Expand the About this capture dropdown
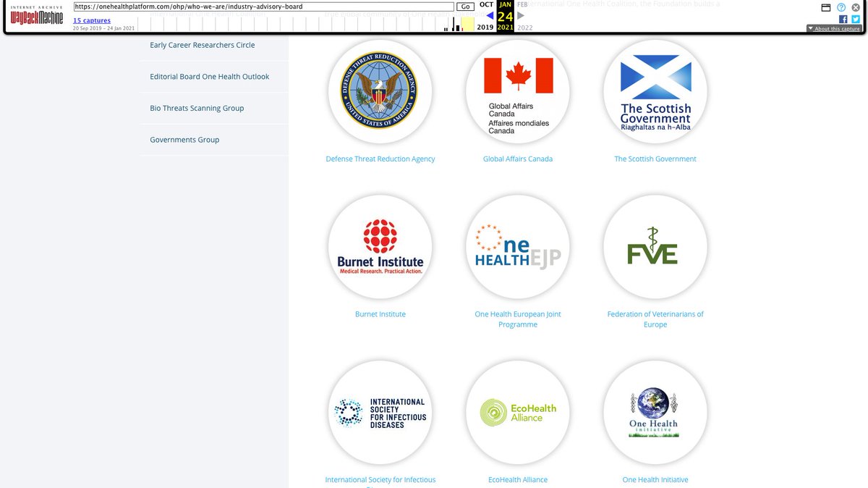 pyautogui.click(x=835, y=29)
